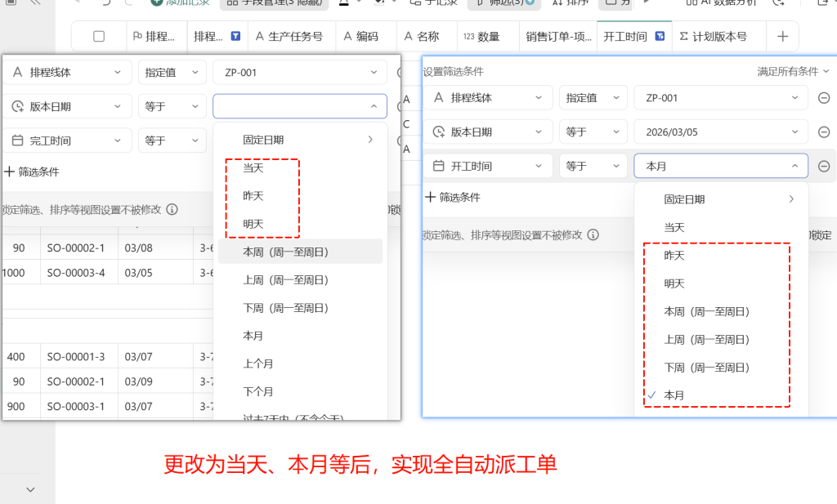The height and width of the screenshot is (504, 837).
Task: Click cell SO-00003-4
Action: click(79, 273)
